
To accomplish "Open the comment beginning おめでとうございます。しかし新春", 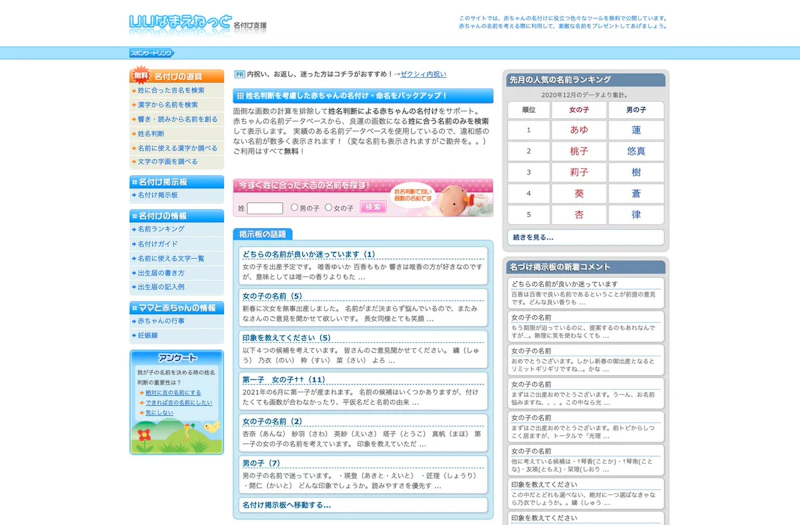I will point(586,360).
